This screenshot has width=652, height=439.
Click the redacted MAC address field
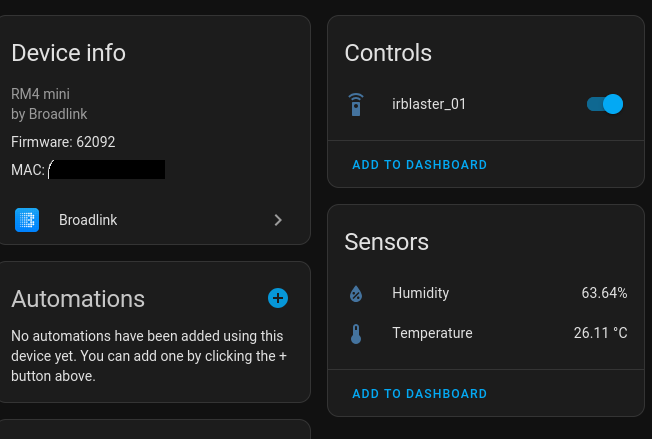pos(106,170)
